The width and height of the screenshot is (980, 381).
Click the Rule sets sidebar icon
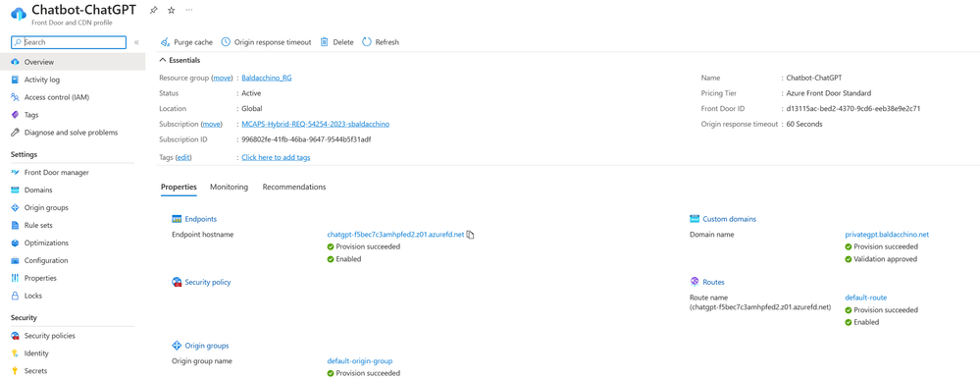pos(15,225)
